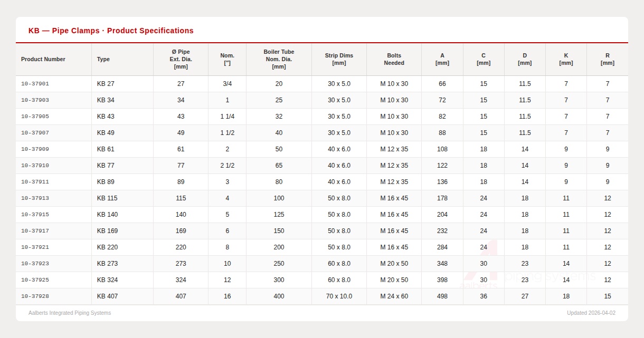Click the Updated 2026-04-02 footer text
The width and height of the screenshot is (644, 338).
point(591,313)
